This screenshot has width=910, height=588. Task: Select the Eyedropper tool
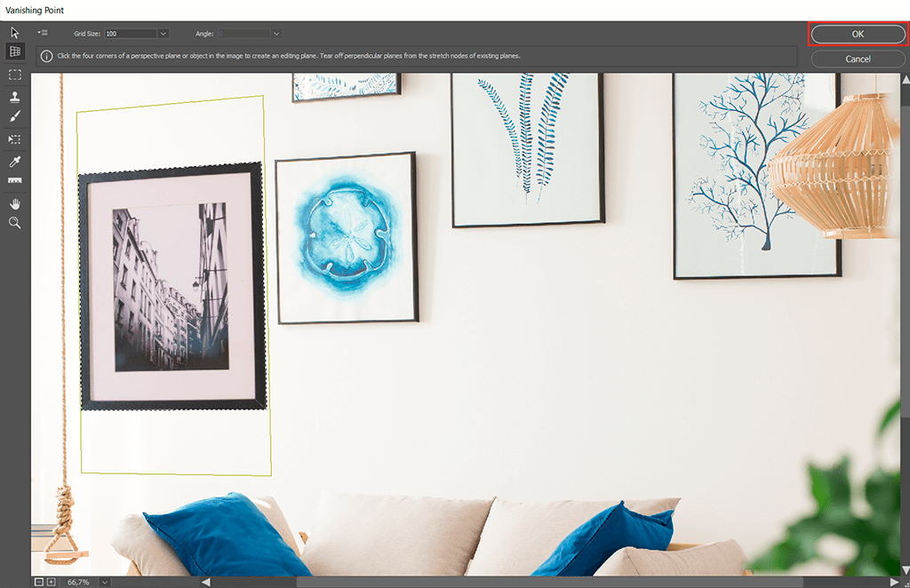tap(15, 161)
